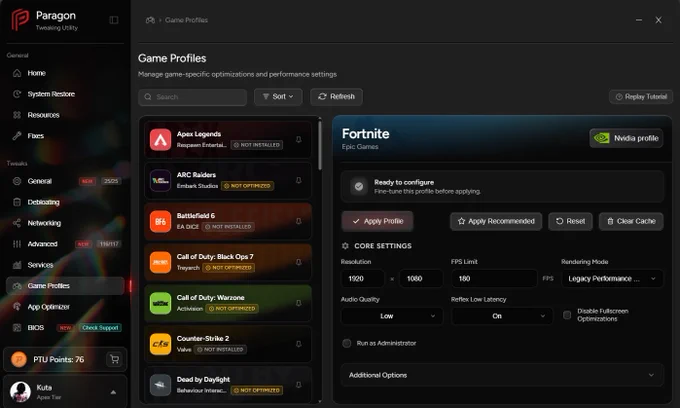Image resolution: width=680 pixels, height=408 pixels.
Task: Click the game list scrollbar
Action: (320, 145)
